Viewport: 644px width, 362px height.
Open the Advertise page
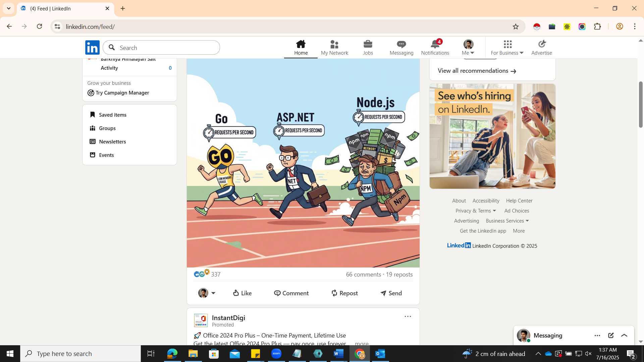pos(542,48)
